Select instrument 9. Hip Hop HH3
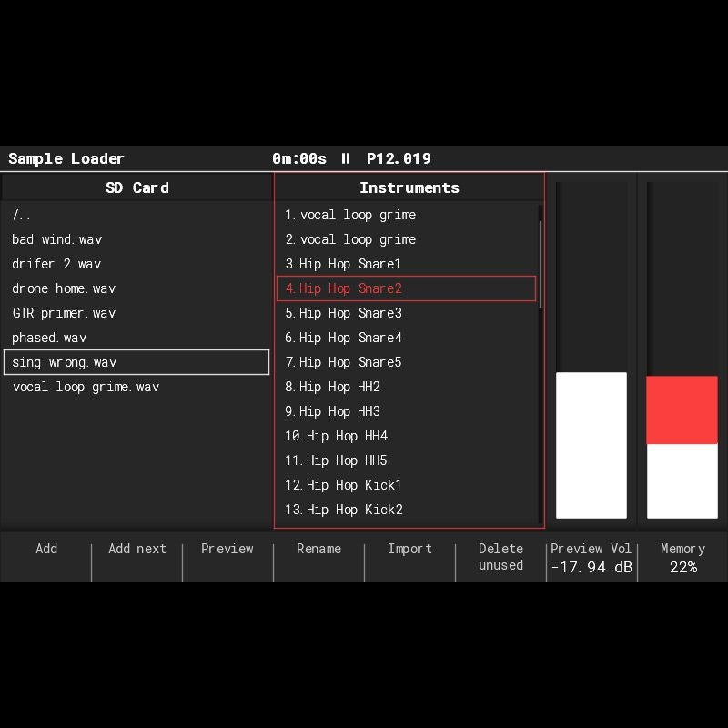 coord(406,411)
